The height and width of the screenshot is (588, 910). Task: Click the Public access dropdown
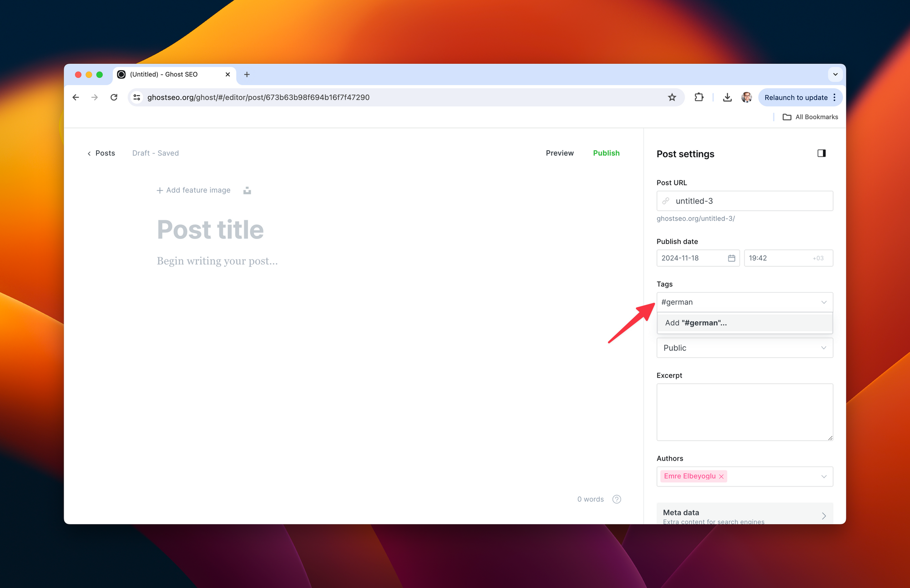tap(744, 348)
